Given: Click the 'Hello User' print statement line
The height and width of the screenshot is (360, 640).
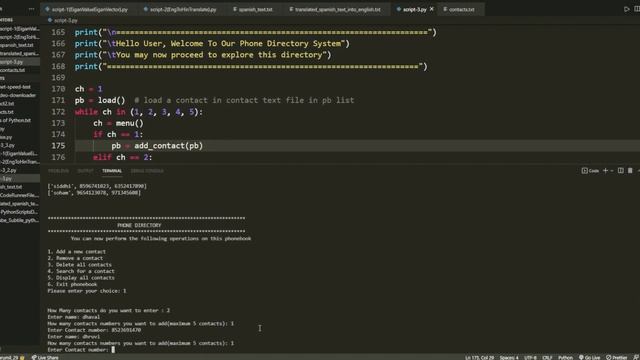Looking at the screenshot, I should click(212, 43).
